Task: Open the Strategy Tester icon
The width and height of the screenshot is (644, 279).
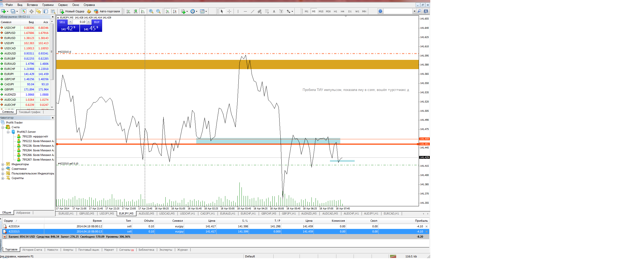Action: (53, 11)
